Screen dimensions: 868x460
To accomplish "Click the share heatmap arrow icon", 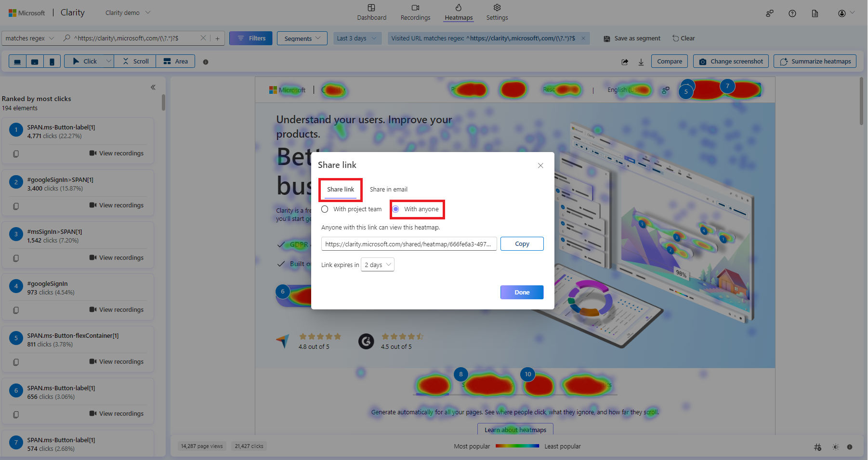I will click(x=625, y=62).
